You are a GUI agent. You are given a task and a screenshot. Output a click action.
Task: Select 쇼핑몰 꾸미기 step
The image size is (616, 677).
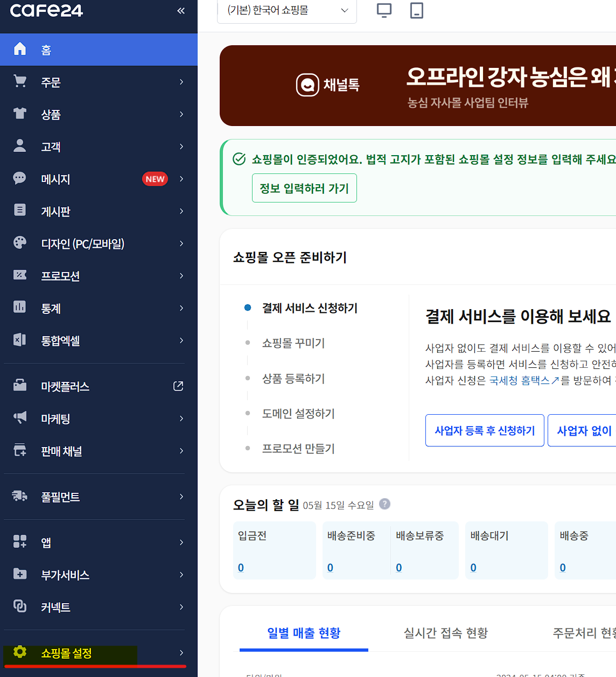[x=293, y=343]
